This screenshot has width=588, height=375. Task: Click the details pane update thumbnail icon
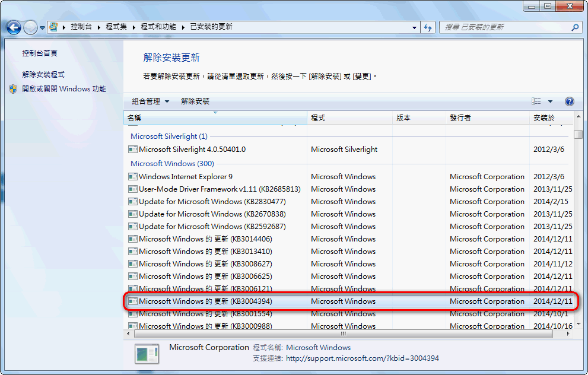[x=147, y=354]
